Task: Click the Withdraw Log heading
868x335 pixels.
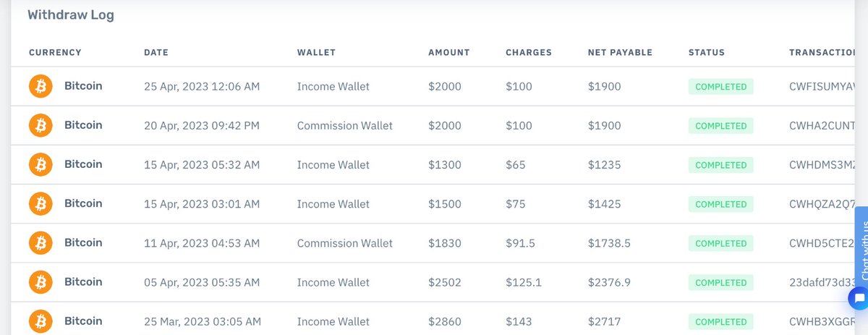Action: click(x=71, y=14)
